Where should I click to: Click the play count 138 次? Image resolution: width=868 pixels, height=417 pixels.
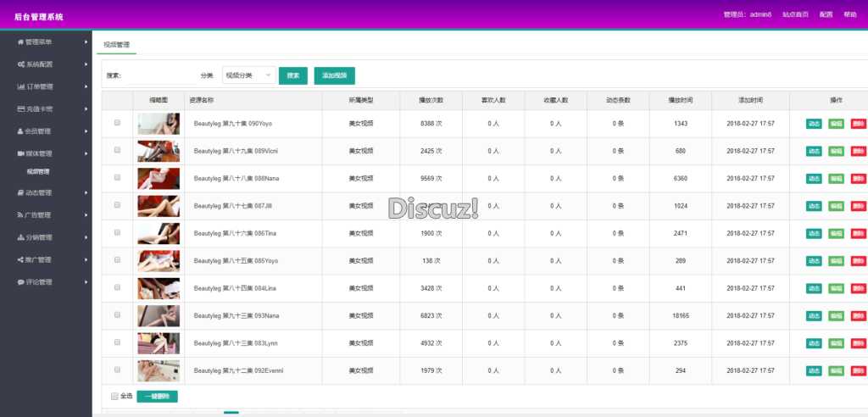tap(431, 261)
